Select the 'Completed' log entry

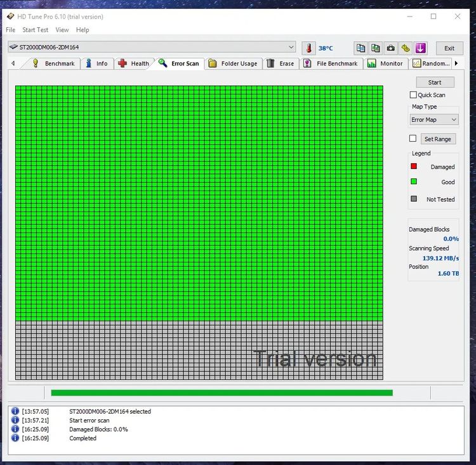point(83,438)
